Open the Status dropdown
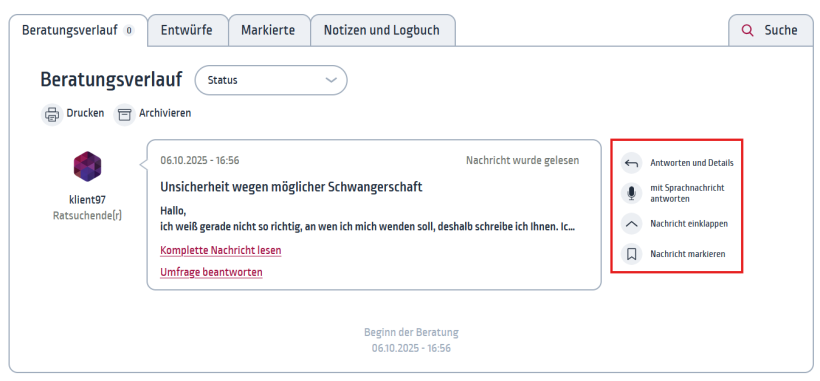 coord(271,80)
